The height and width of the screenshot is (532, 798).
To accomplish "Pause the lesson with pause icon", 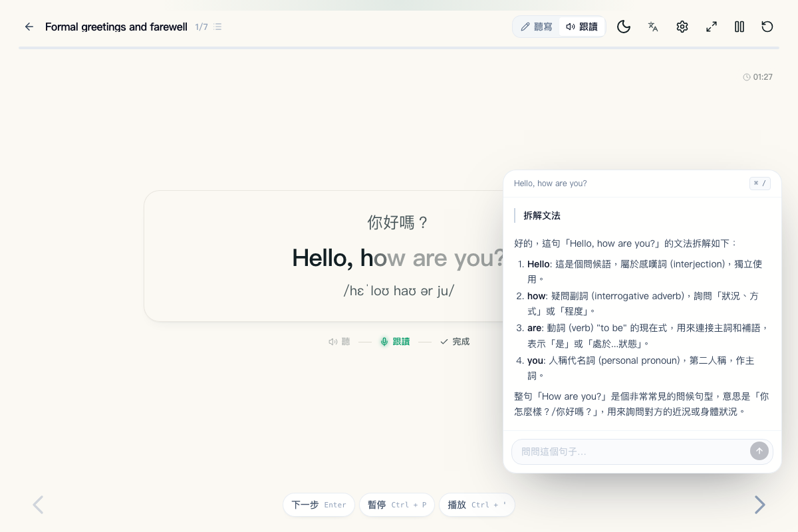I will click(739, 27).
